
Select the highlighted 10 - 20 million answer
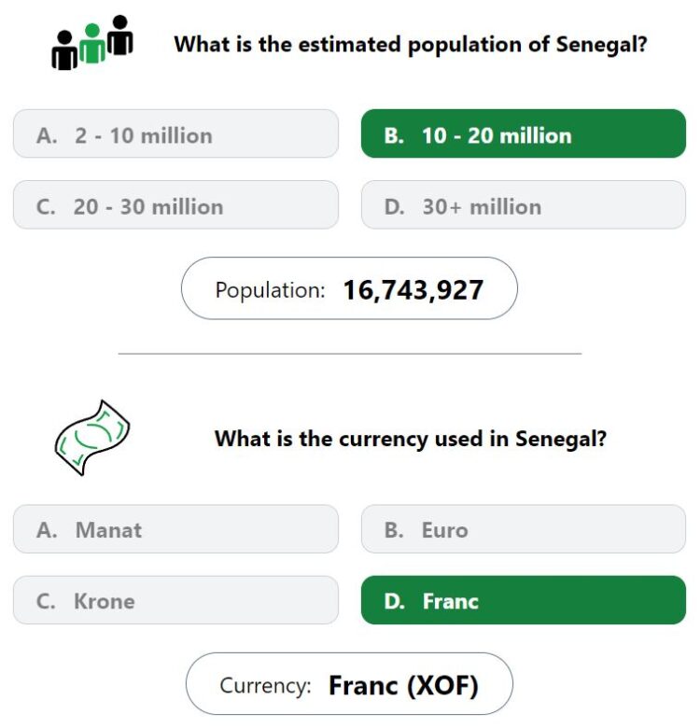pyautogui.click(x=523, y=134)
